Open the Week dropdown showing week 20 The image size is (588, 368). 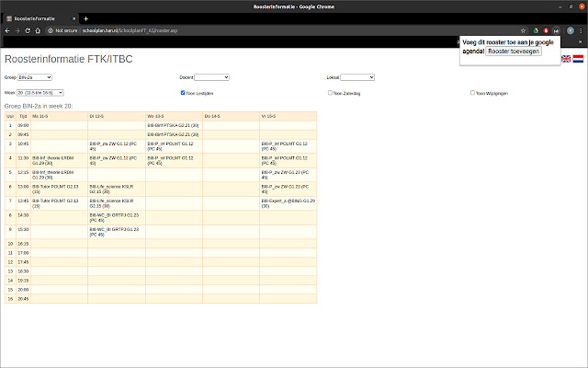coord(40,93)
